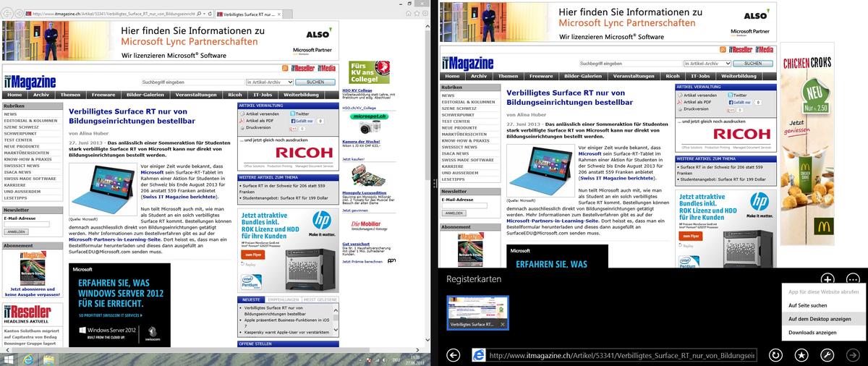Switch to MEIST GELESENE tab on left page
Viewport: 868px width, 366px height.
click(x=319, y=299)
